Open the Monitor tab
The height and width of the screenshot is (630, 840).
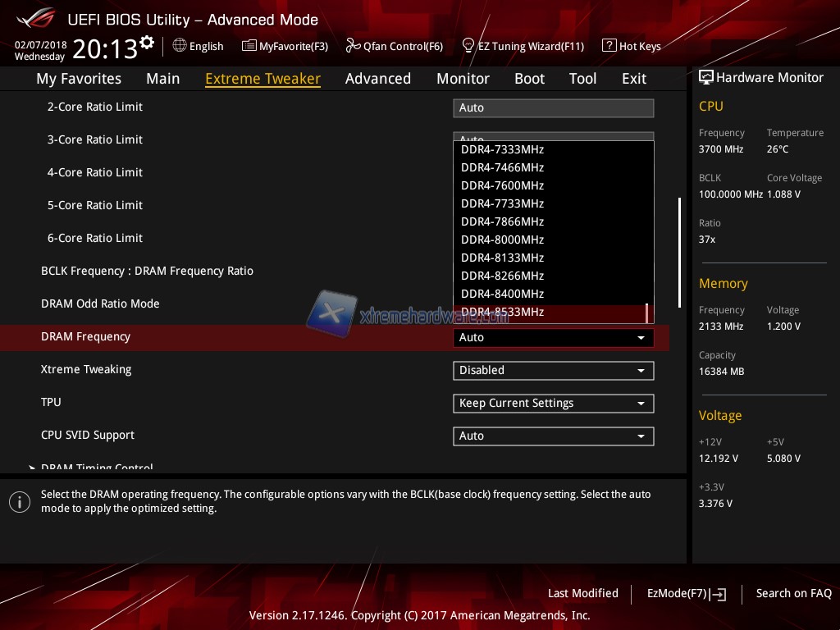coord(463,79)
